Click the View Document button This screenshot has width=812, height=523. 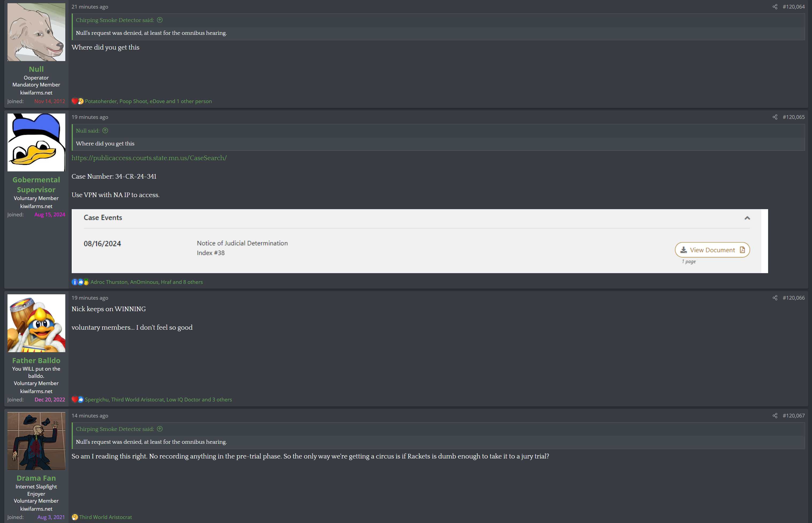pos(712,250)
